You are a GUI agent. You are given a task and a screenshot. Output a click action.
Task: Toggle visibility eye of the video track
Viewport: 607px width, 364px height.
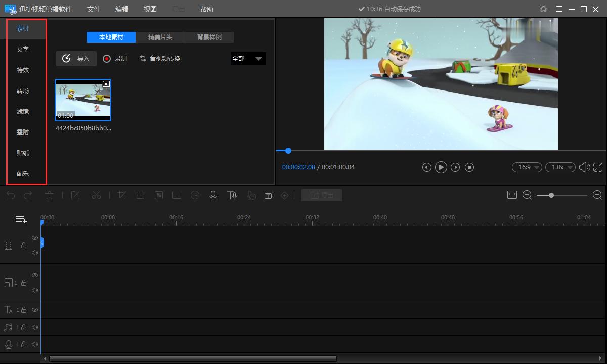click(35, 238)
